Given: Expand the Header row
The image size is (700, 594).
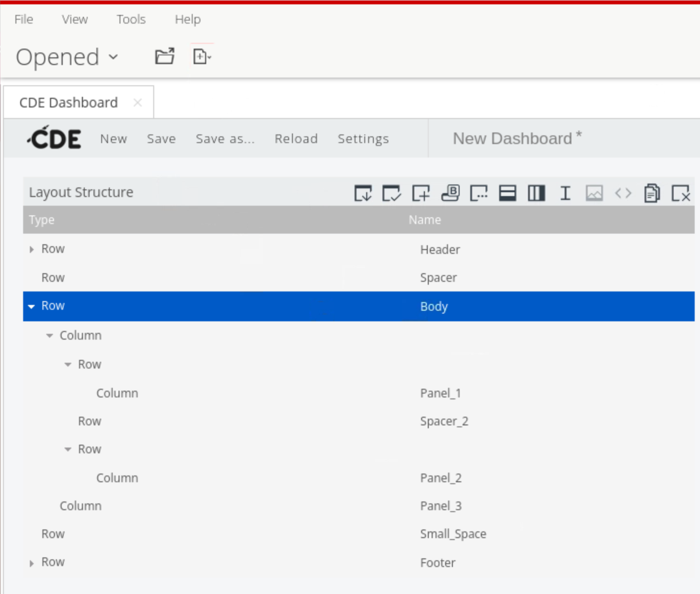Looking at the screenshot, I should click(32, 250).
